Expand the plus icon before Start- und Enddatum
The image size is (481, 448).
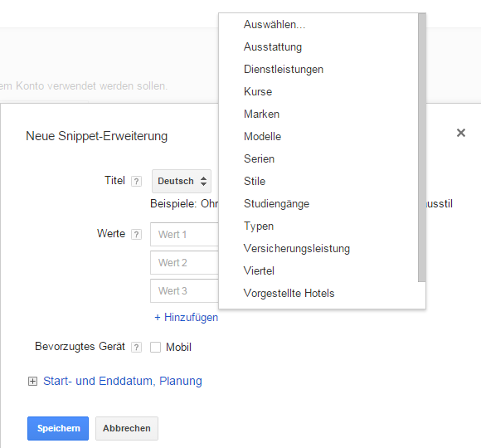32,381
